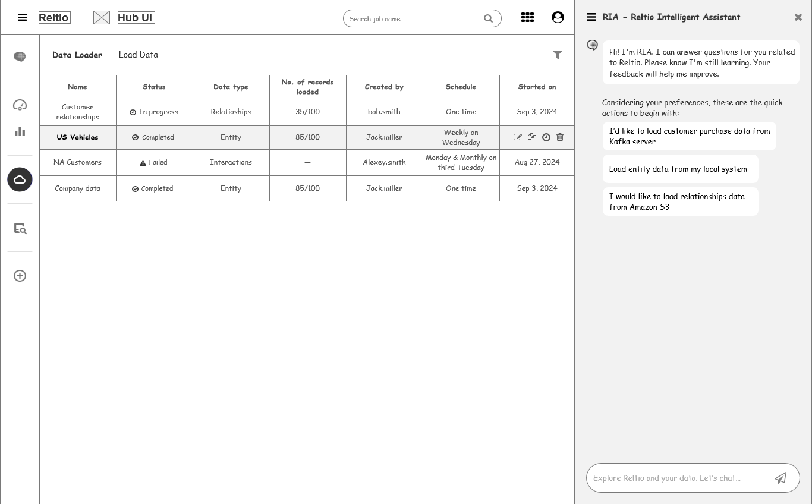
Task: Edit the US Vehicles job
Action: pos(518,137)
